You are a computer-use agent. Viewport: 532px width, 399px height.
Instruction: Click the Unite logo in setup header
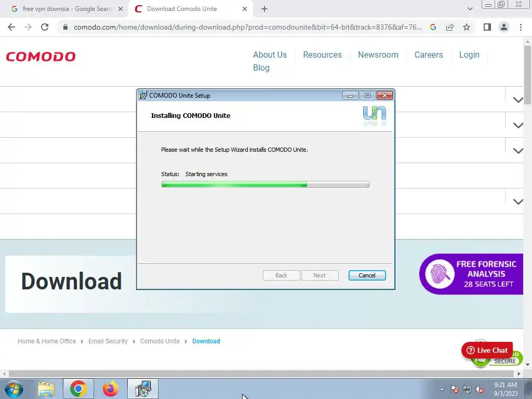click(374, 115)
